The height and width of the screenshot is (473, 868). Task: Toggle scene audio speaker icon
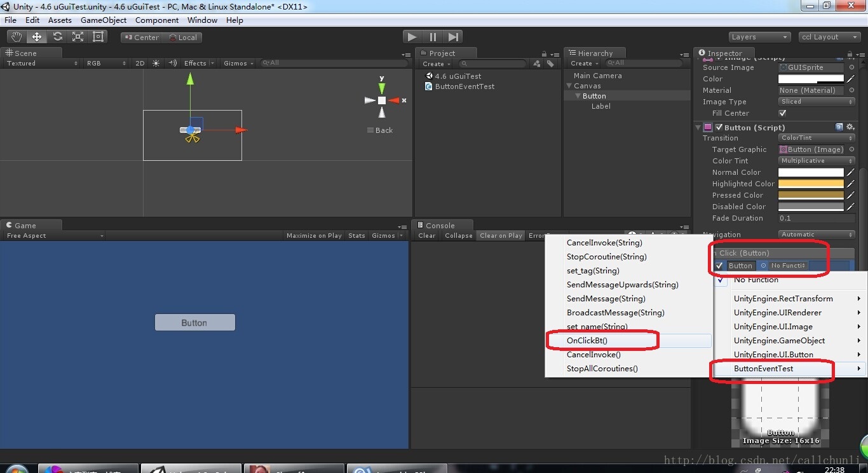172,63
